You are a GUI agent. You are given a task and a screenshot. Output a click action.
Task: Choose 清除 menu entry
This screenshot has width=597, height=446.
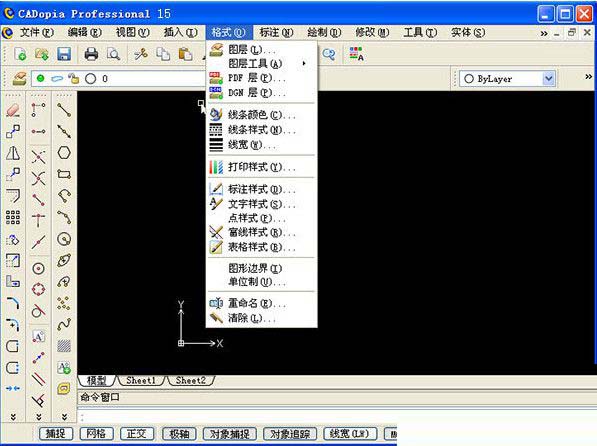coord(262,318)
